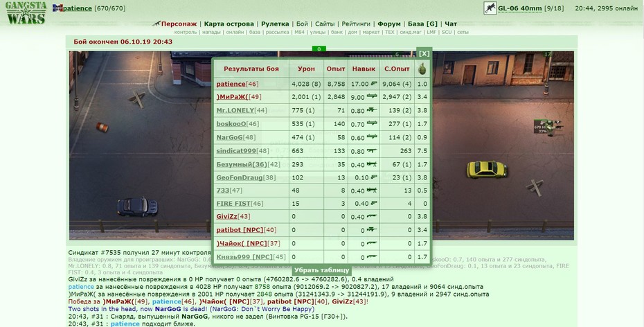Click the weapon icon in GeoFonDraug row

click(x=374, y=177)
